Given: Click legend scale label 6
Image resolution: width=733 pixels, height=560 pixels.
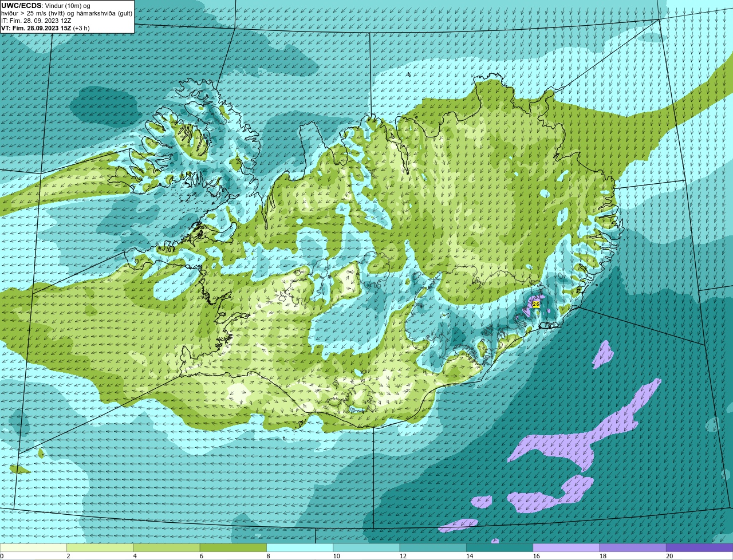Looking at the screenshot, I should click(202, 556).
